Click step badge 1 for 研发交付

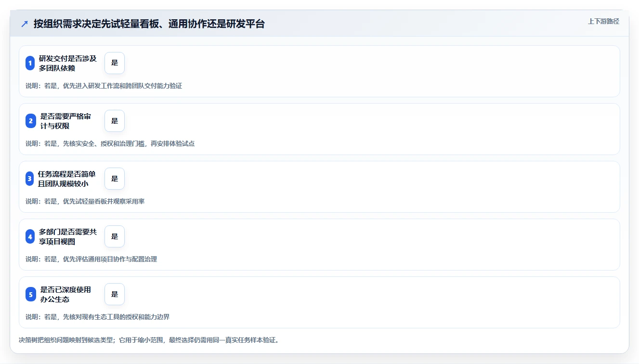point(30,63)
